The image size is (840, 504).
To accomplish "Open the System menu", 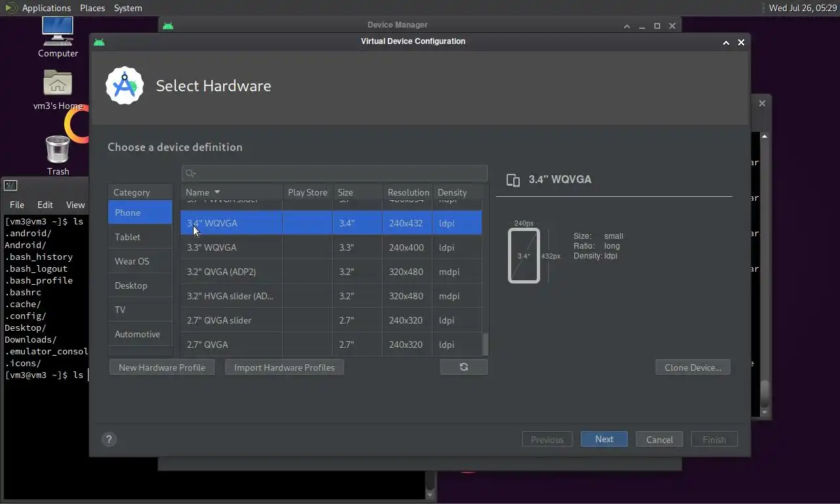I will click(x=128, y=8).
